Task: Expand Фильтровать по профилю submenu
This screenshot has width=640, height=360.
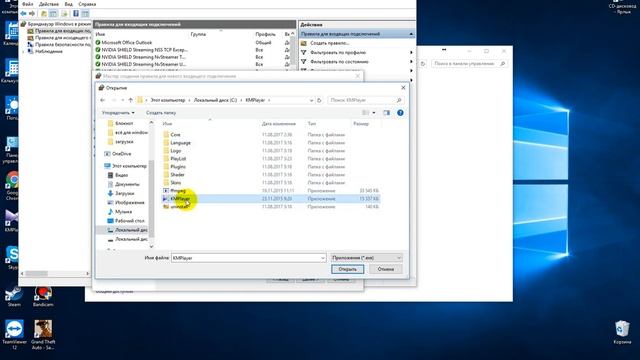Action: coord(411,53)
